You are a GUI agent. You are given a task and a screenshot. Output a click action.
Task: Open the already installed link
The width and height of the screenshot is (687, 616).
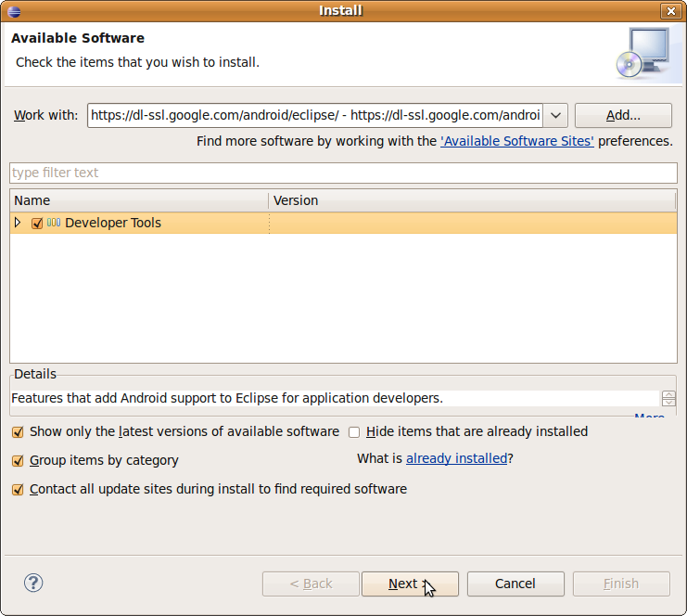(x=456, y=458)
